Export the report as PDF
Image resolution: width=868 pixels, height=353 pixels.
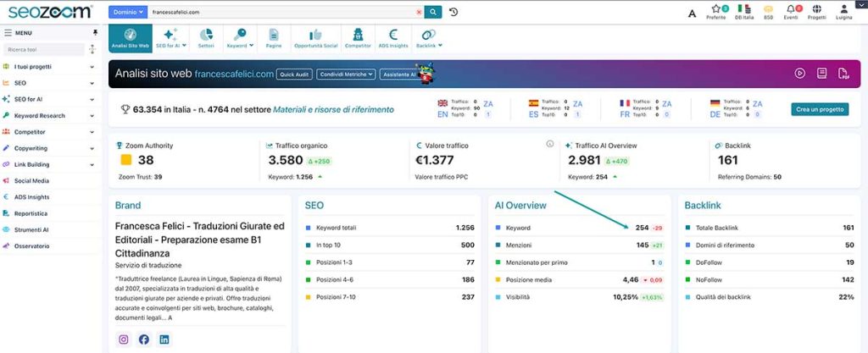[843, 73]
